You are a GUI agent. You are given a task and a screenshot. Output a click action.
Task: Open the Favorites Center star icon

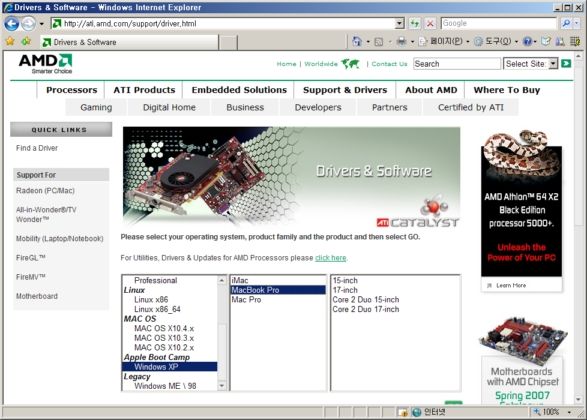tap(10, 41)
